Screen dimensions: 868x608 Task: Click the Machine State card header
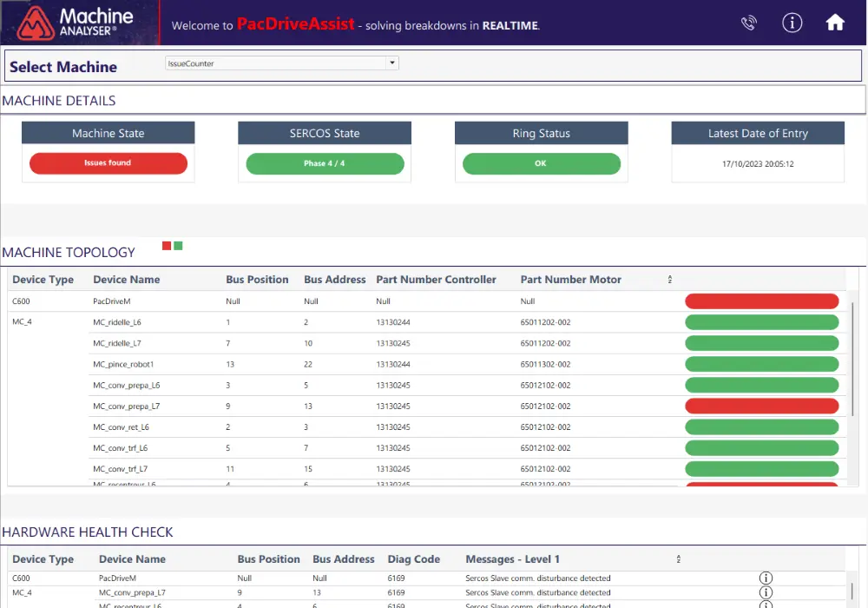click(108, 133)
